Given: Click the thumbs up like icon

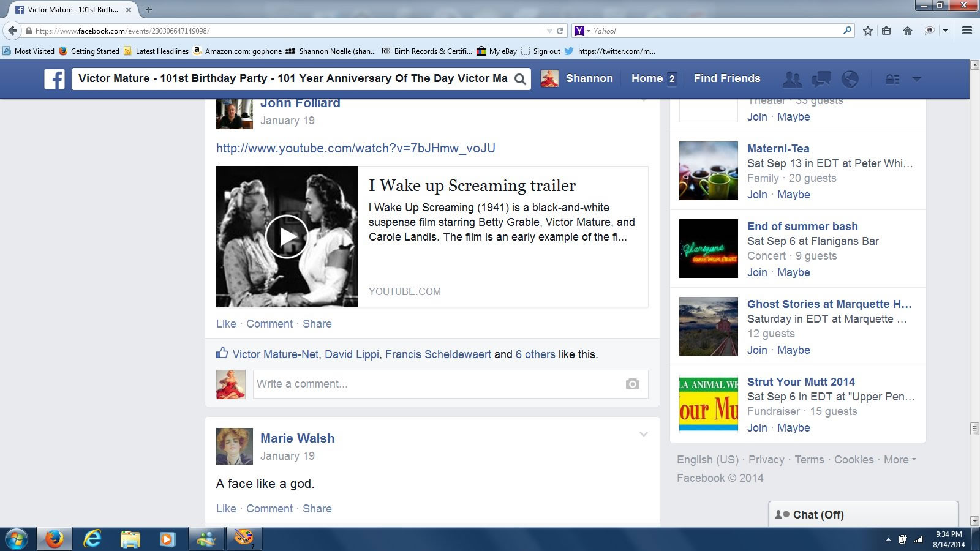Looking at the screenshot, I should pyautogui.click(x=222, y=353).
